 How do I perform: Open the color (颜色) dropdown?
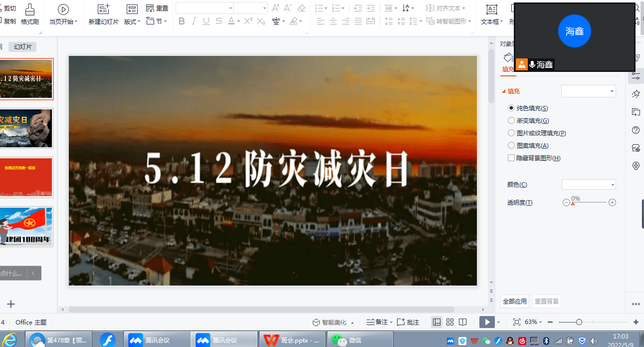589,185
